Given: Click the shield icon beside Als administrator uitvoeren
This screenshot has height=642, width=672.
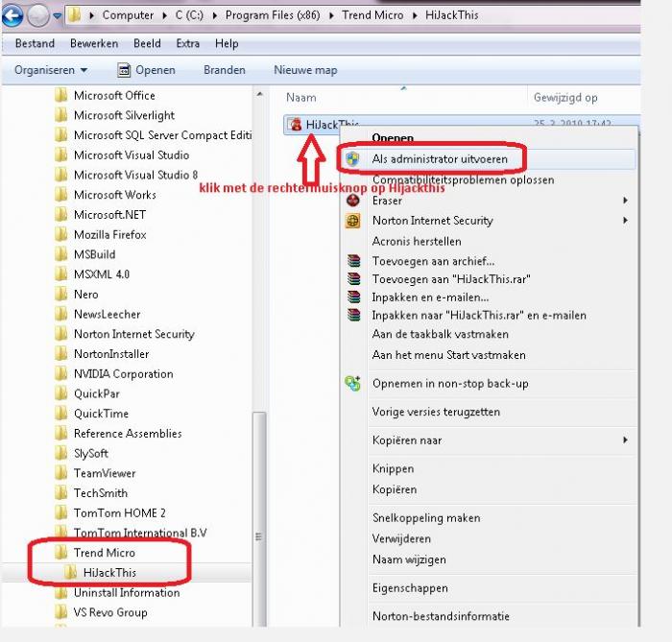Looking at the screenshot, I should coord(352,159).
